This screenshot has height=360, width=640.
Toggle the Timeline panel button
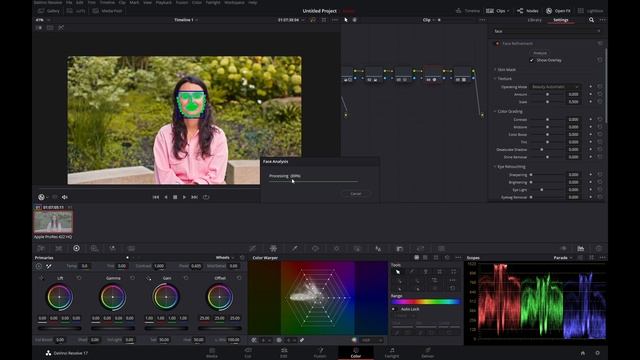(468, 11)
